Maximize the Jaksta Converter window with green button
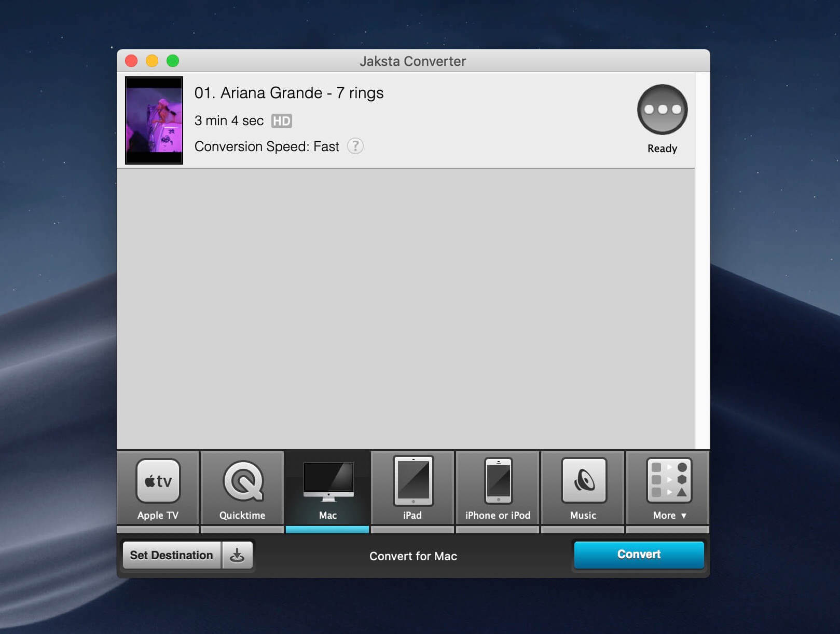840x634 pixels. pyautogui.click(x=173, y=61)
